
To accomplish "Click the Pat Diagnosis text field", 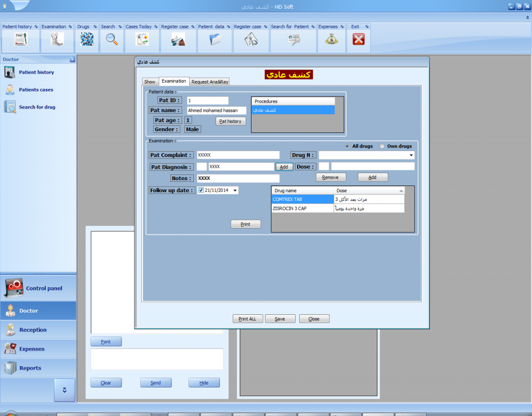I will (241, 167).
